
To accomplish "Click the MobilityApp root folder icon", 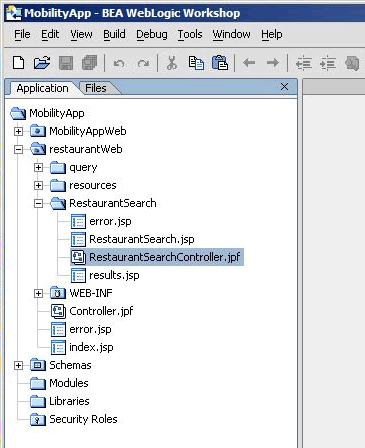I will tap(18, 113).
